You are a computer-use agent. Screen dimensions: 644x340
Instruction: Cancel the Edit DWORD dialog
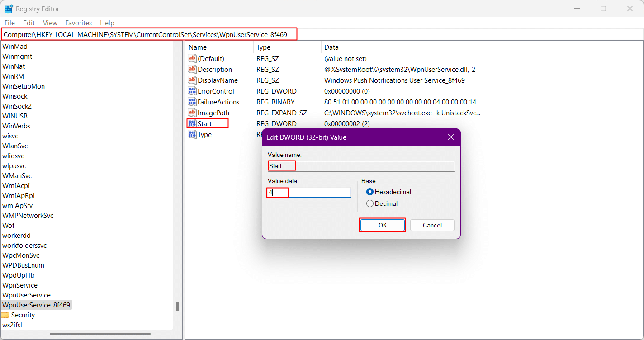tap(432, 225)
